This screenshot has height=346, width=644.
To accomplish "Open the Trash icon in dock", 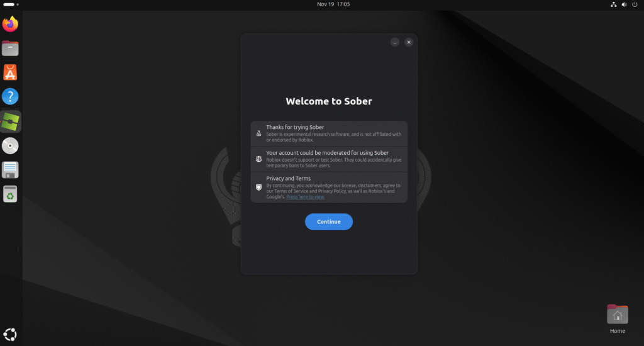I will (10, 194).
